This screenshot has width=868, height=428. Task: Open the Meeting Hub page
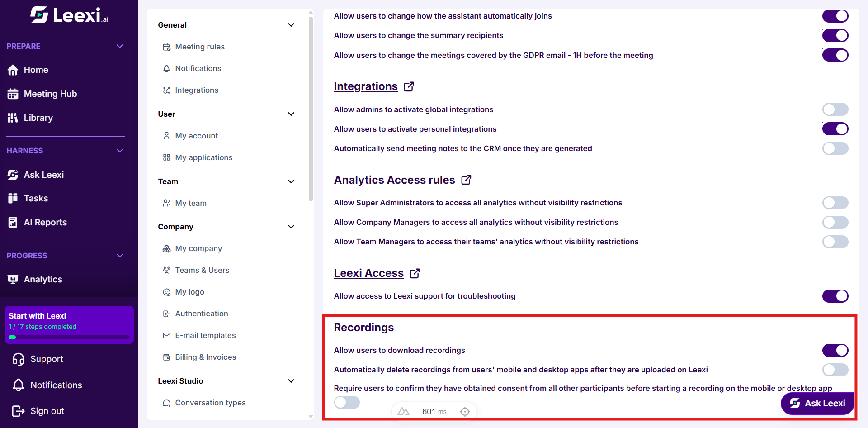pos(50,94)
